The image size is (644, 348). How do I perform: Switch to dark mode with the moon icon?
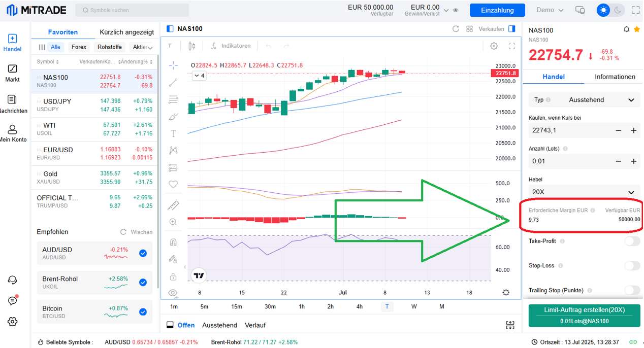pos(618,10)
